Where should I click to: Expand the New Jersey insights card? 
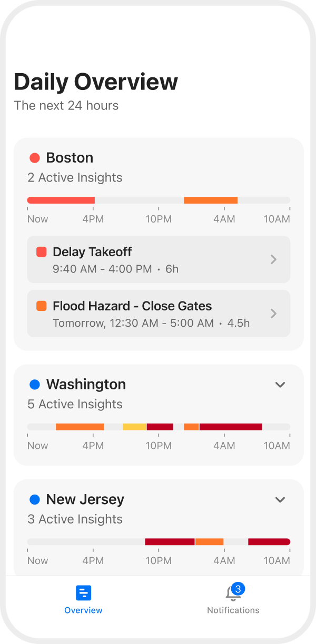280,499
